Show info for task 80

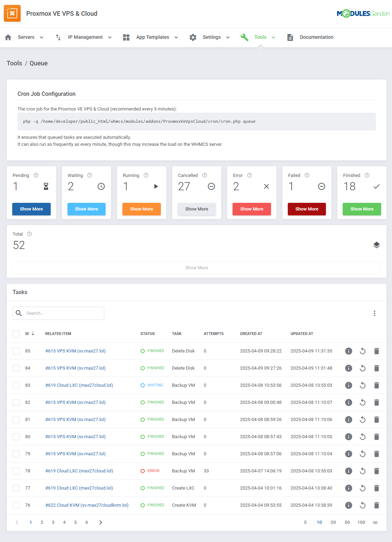point(349,437)
